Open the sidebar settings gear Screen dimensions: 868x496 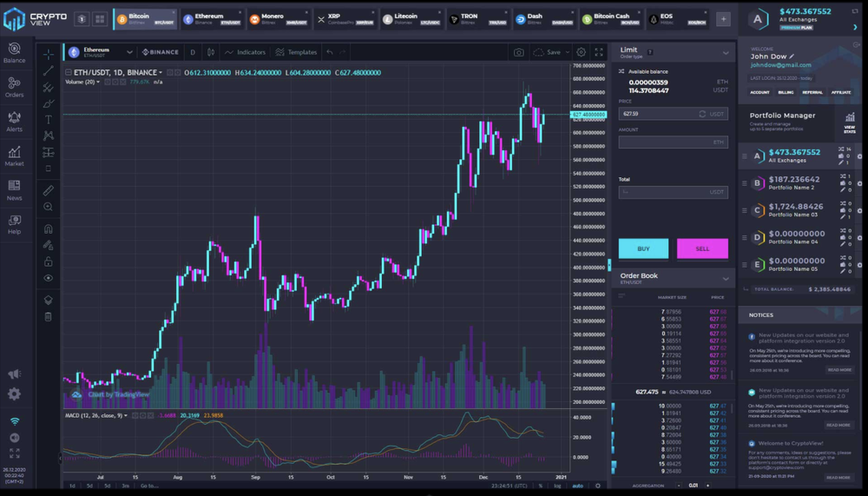click(14, 394)
